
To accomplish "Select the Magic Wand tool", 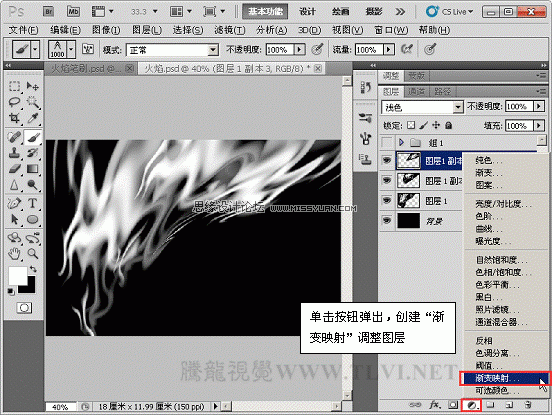I will [33, 102].
